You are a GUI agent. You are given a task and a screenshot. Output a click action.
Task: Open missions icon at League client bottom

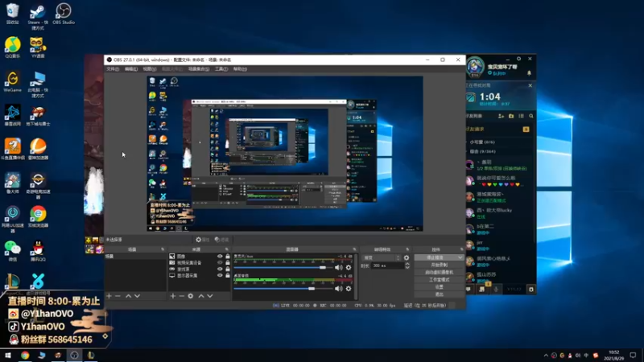pos(482,290)
